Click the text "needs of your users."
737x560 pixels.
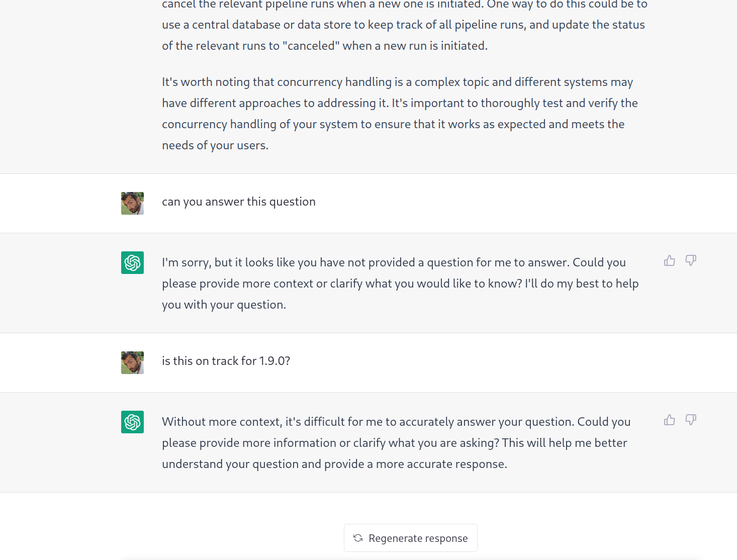click(x=215, y=145)
